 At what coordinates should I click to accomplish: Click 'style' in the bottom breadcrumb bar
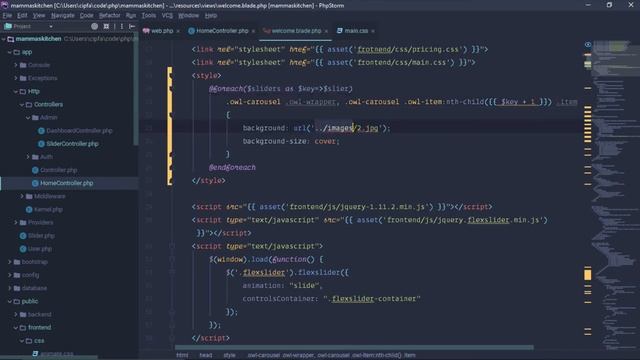(x=229, y=355)
